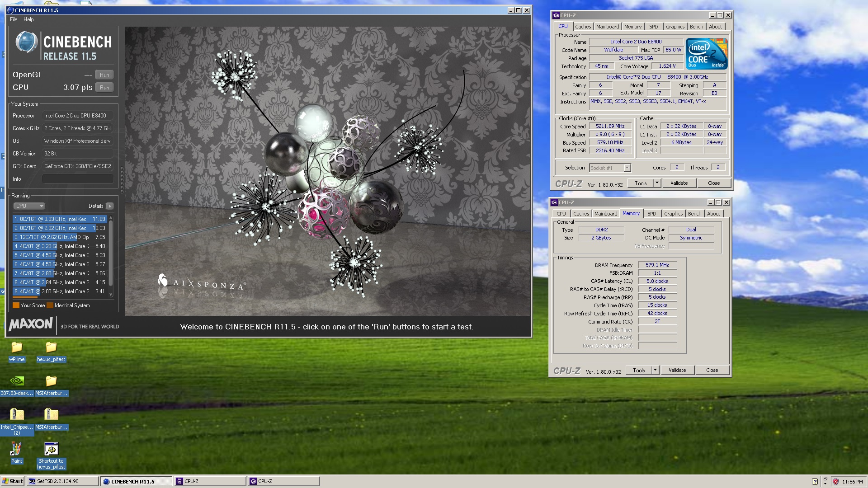Switch to SPD tab in upper CPU-Z
This screenshot has height=488, width=868.
point(653,27)
